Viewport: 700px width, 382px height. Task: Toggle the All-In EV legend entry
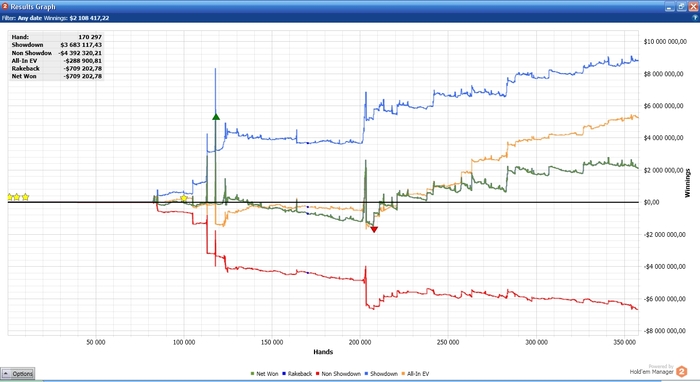(415, 374)
